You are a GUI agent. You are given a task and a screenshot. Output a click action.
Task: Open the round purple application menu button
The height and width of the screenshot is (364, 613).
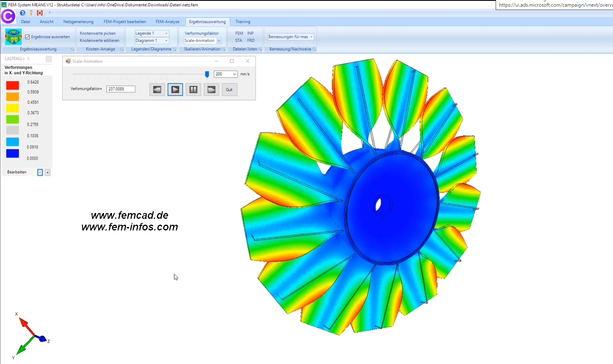coord(8,16)
